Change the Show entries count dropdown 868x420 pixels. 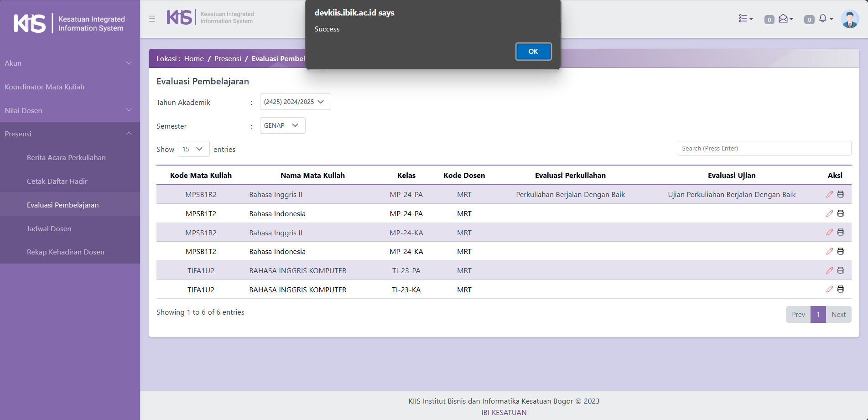click(193, 149)
